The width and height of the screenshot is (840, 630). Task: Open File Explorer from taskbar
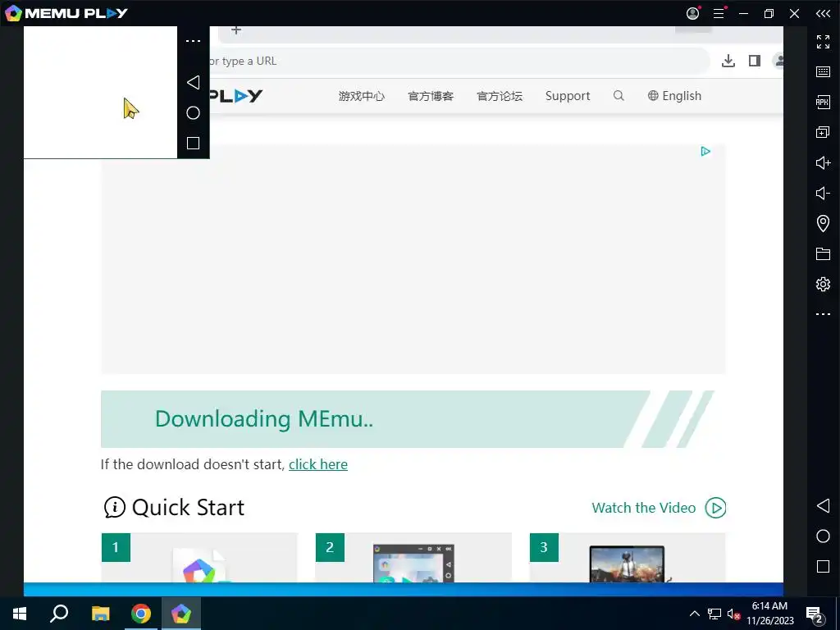(100, 614)
